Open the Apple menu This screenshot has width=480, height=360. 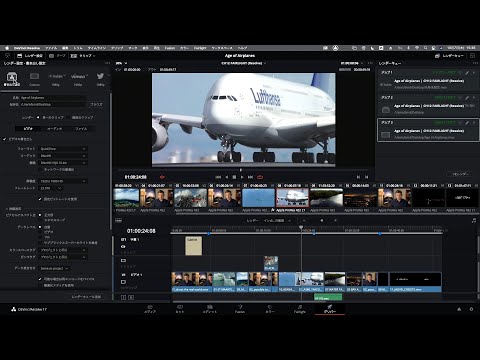pos(7,48)
